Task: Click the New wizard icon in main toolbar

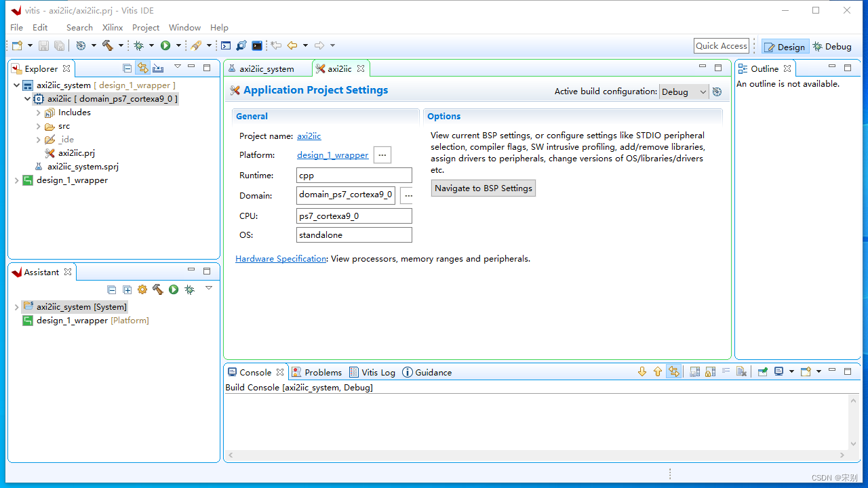Action: point(18,45)
